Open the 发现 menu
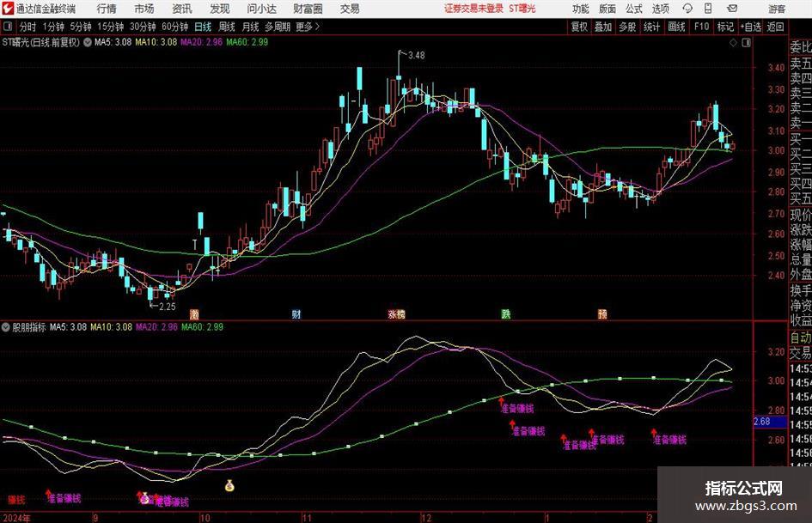The image size is (812, 523). click(x=220, y=9)
